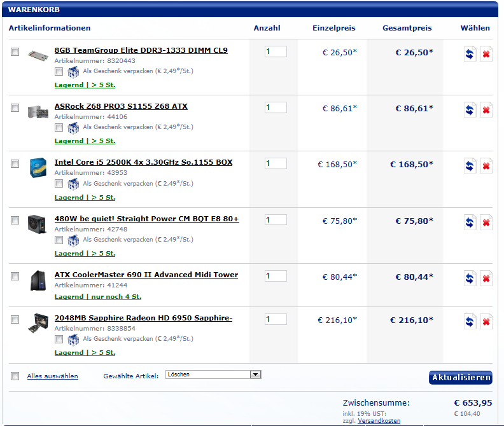Open the be quiet! power supply thumbnail

tap(38, 224)
